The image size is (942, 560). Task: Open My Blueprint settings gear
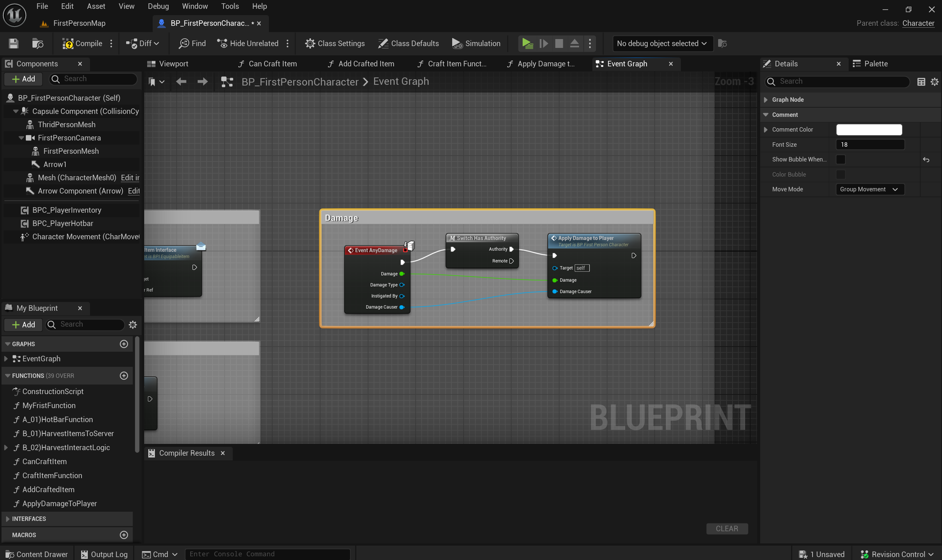point(132,324)
